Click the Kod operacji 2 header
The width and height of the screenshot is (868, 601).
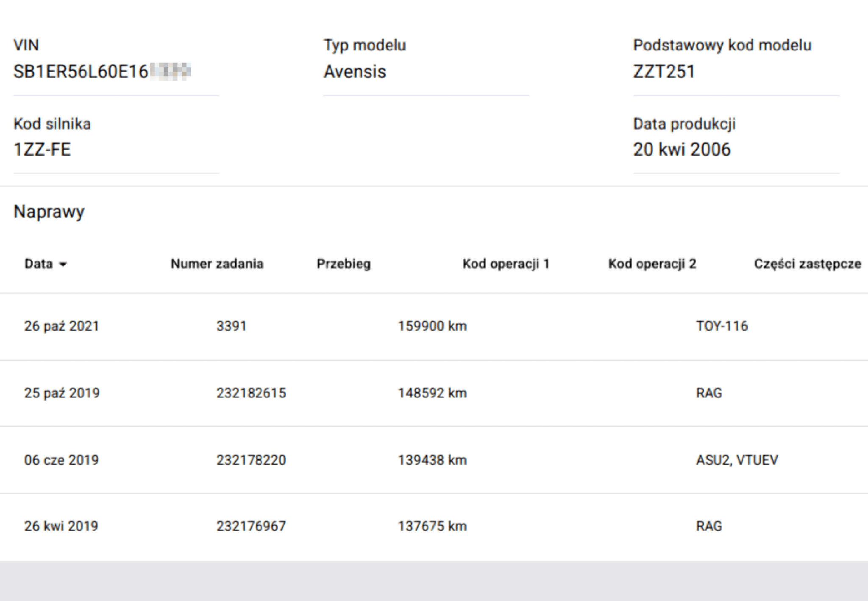[x=652, y=264]
